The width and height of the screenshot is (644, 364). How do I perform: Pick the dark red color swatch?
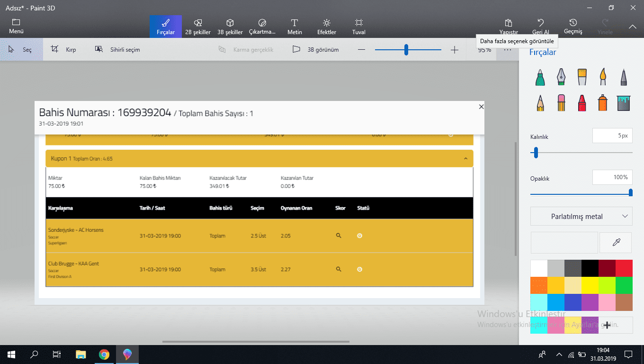coord(607,268)
